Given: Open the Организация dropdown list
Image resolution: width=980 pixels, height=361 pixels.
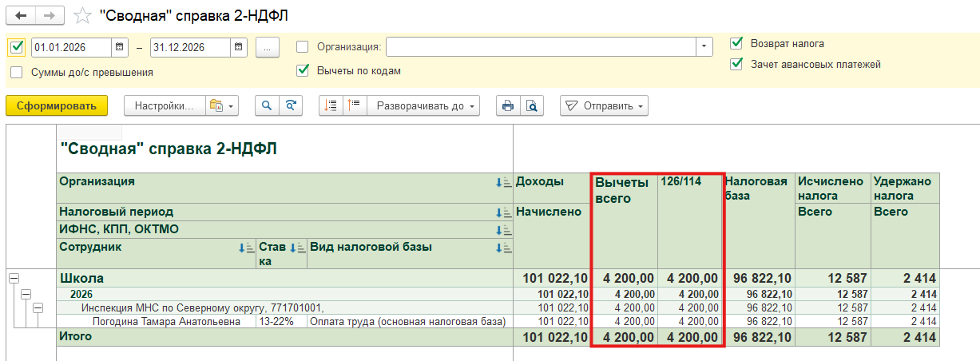Looking at the screenshot, I should [704, 47].
